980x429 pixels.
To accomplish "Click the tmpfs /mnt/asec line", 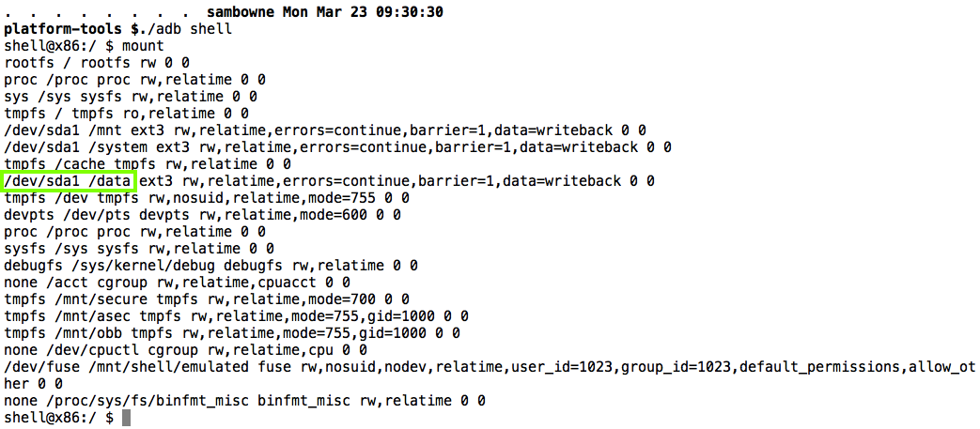I will (236, 315).
